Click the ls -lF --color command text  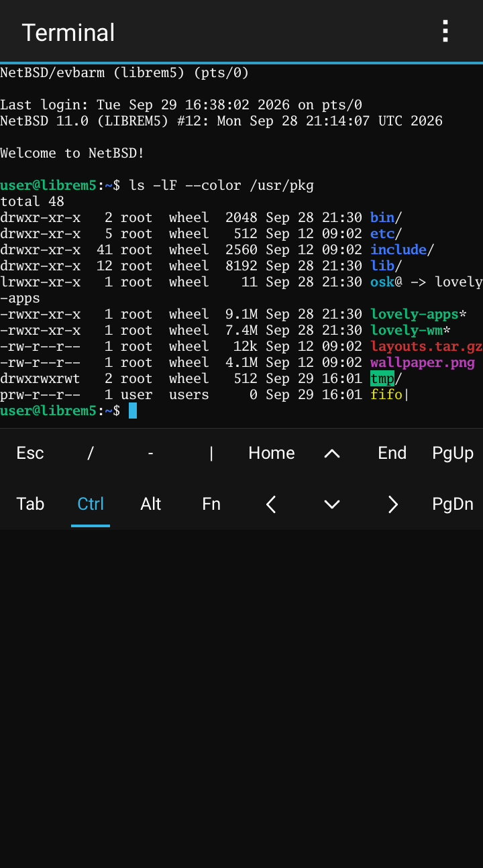(x=221, y=185)
